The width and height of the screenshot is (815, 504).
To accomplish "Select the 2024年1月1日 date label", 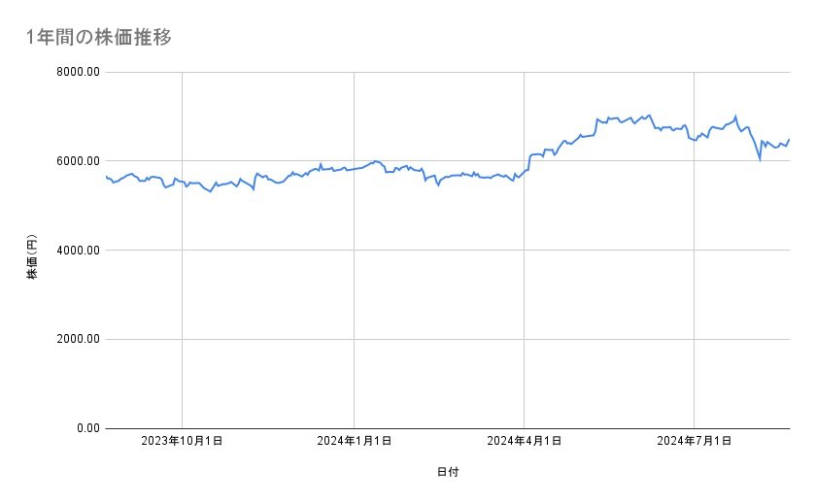I will pos(354,442).
